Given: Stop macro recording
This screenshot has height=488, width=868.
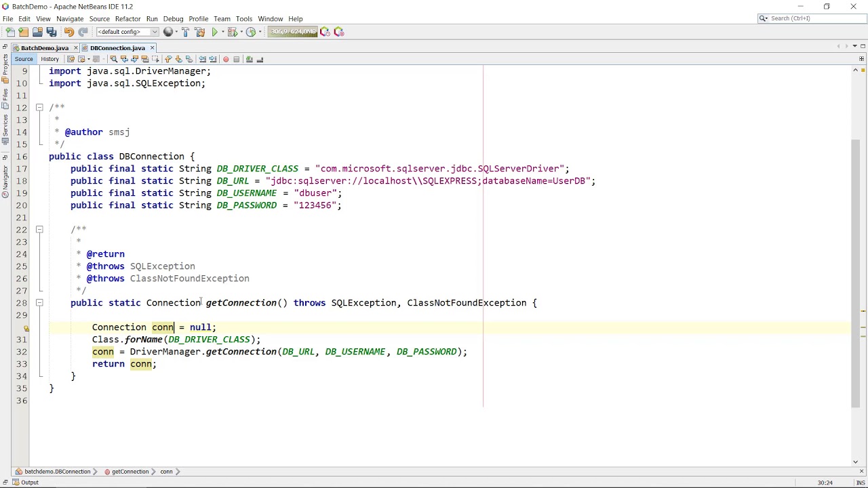Looking at the screenshot, I should (236, 59).
